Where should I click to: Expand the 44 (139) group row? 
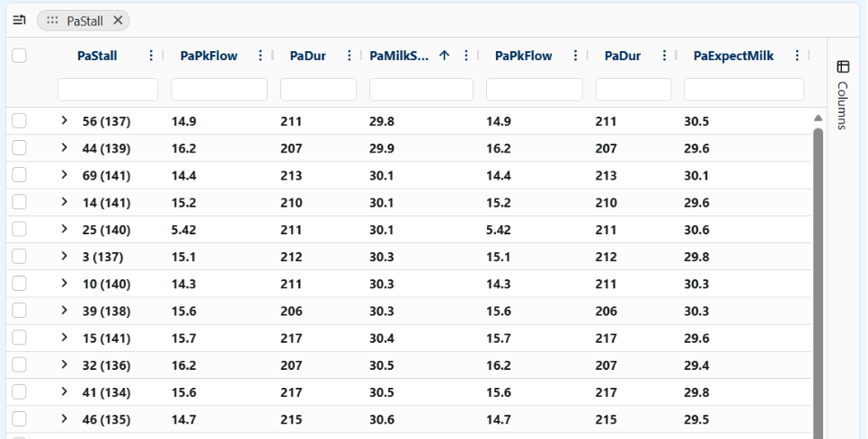click(x=64, y=148)
